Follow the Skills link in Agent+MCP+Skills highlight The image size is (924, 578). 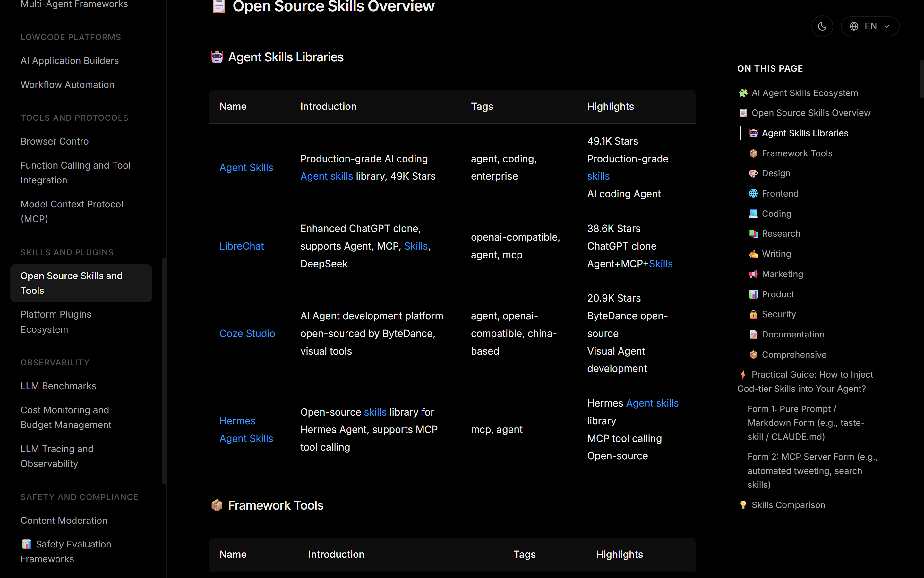(661, 264)
